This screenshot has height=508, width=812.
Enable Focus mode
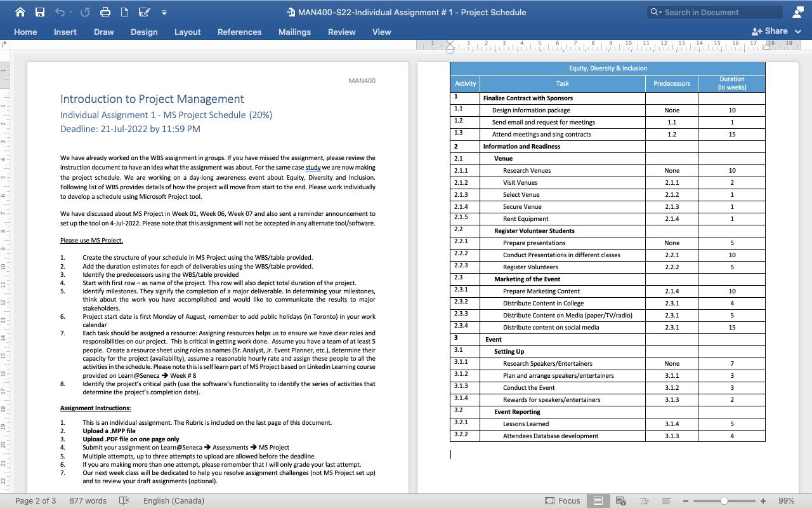563,500
